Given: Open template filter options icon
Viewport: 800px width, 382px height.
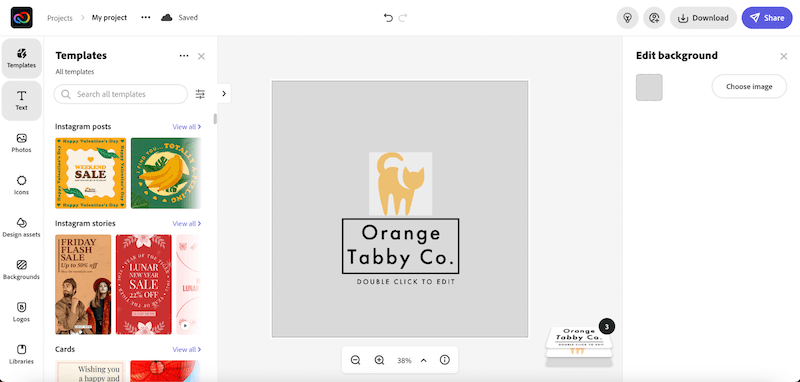Looking at the screenshot, I should pos(201,94).
